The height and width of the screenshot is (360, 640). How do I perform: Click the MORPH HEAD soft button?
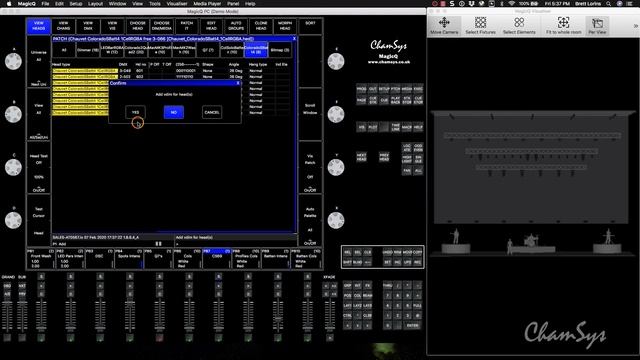(x=285, y=26)
